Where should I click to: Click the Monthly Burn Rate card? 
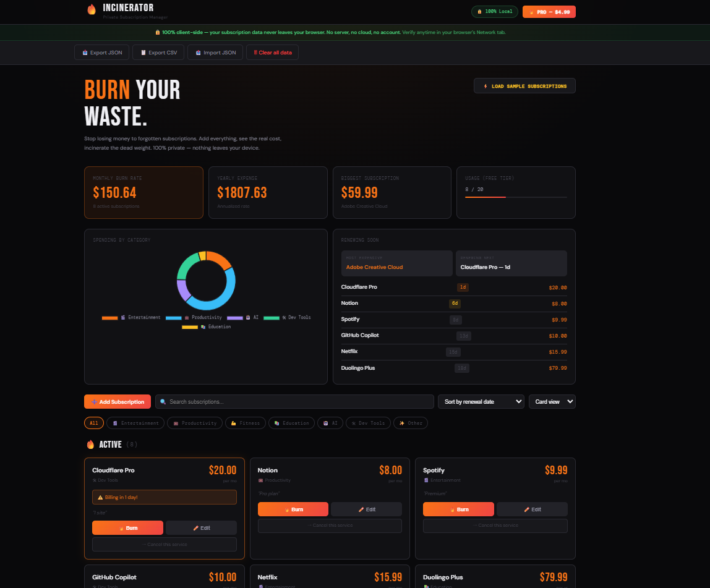click(143, 193)
